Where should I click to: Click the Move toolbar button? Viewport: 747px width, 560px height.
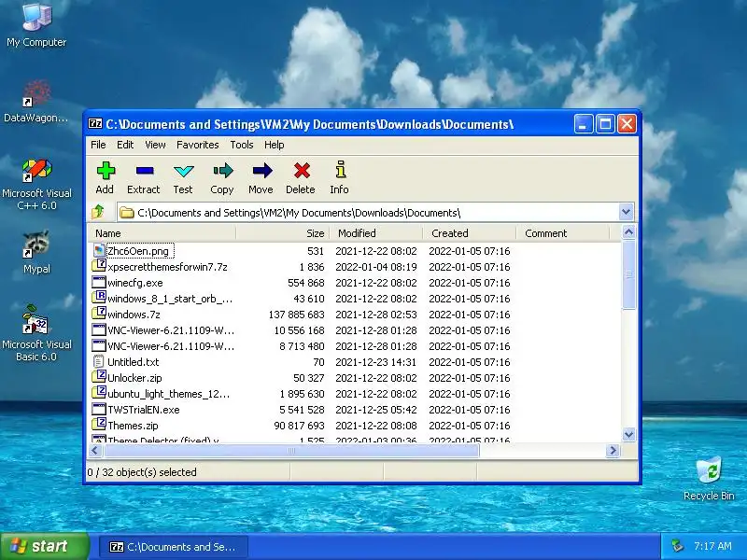(x=261, y=178)
